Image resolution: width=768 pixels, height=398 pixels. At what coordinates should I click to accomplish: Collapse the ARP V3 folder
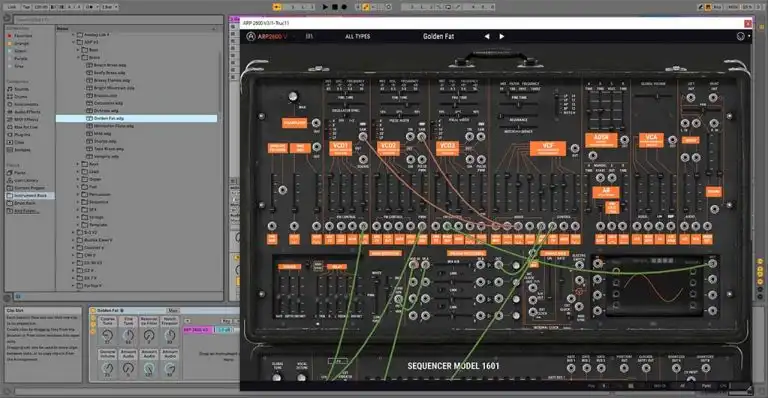click(73, 42)
